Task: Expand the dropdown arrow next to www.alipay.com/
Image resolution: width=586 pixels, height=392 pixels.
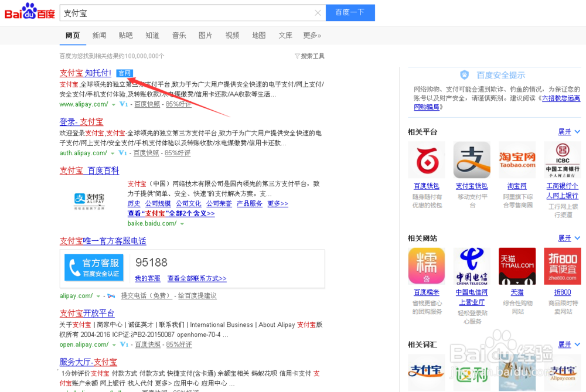Action: 114,105
